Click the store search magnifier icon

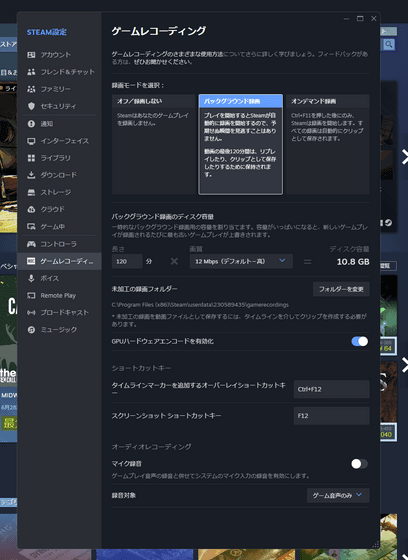[389, 44]
